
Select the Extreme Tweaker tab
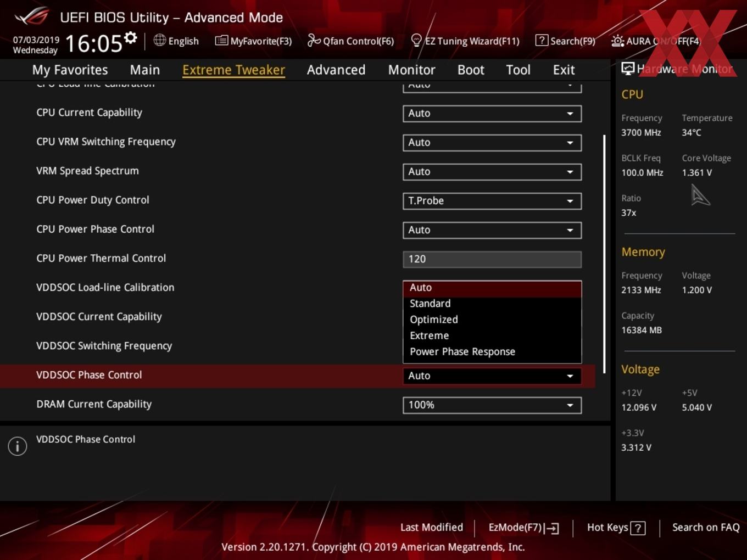tap(233, 70)
